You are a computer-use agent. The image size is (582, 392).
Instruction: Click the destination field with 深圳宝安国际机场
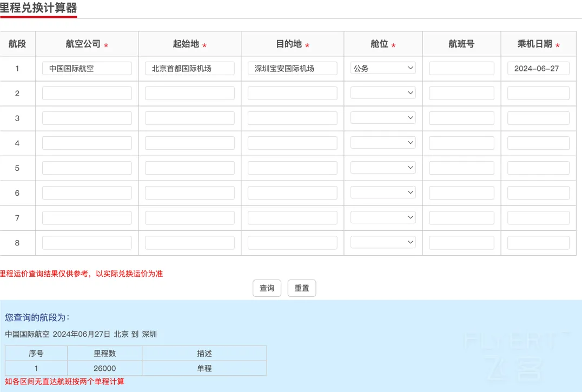click(x=293, y=68)
